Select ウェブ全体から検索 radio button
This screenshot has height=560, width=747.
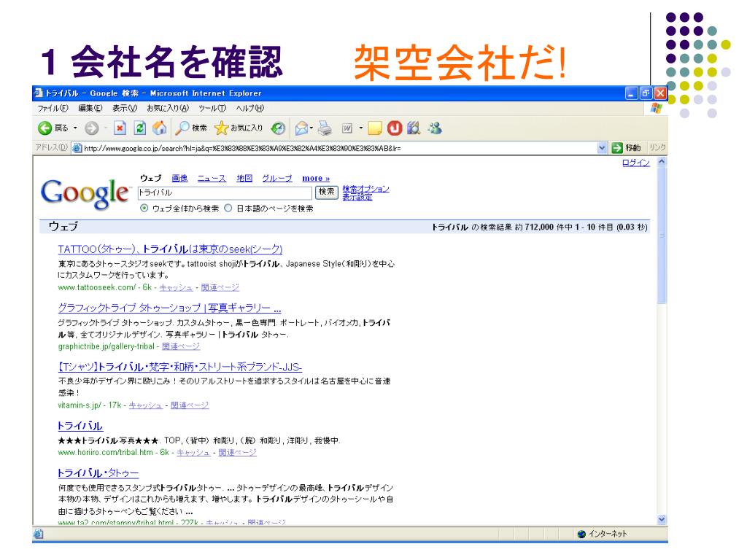[x=144, y=208]
